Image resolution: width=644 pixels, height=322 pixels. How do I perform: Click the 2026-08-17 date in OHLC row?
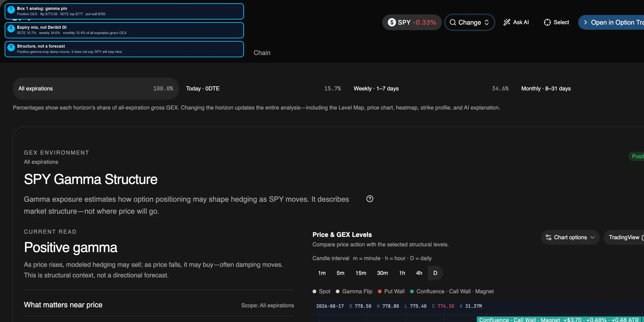330,306
